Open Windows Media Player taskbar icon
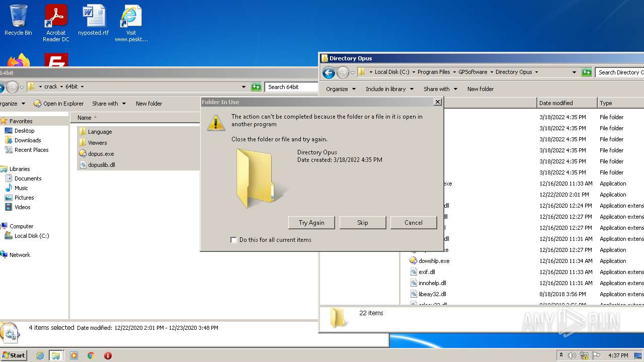This screenshot has height=362, width=644. 74,355
